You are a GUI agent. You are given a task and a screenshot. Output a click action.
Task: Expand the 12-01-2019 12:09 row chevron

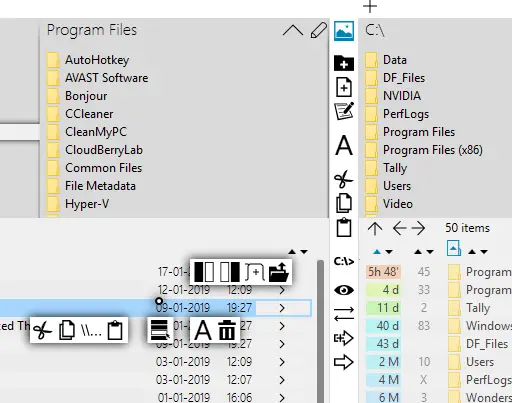282,290
